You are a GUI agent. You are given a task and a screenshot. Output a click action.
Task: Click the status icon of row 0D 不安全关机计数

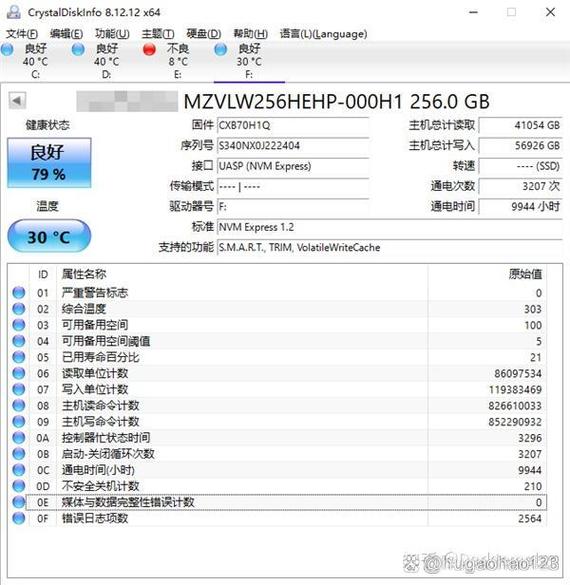pyautogui.click(x=19, y=486)
